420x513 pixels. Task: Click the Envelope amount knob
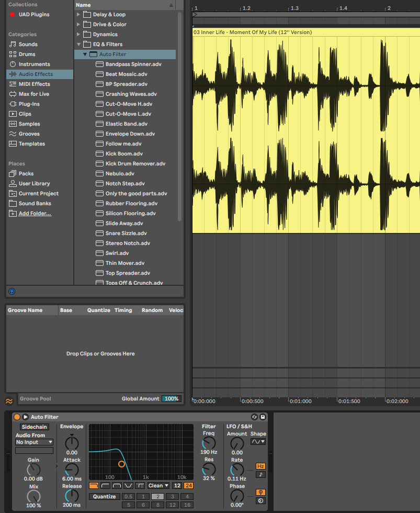pyautogui.click(x=72, y=443)
